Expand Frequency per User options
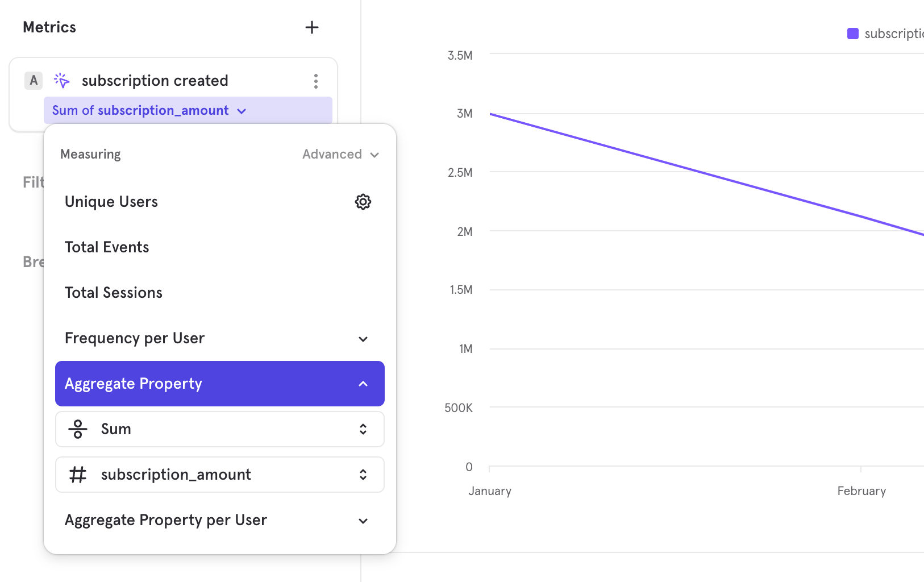This screenshot has height=582, width=924. tap(220, 338)
